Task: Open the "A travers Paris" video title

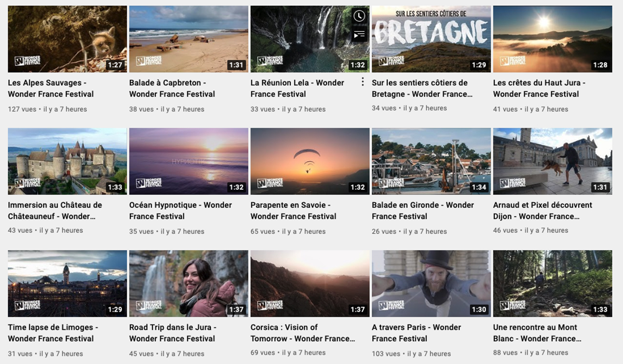Action: pos(416,333)
